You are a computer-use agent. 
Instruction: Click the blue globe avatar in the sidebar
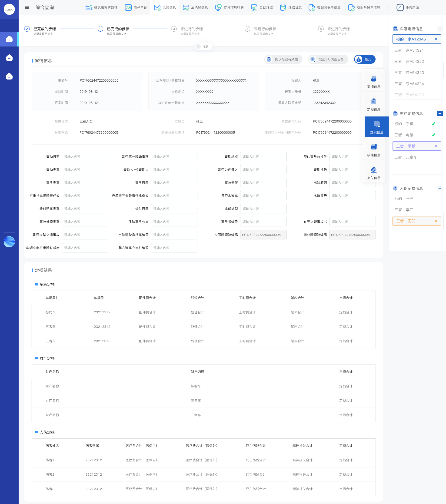(x=9, y=242)
